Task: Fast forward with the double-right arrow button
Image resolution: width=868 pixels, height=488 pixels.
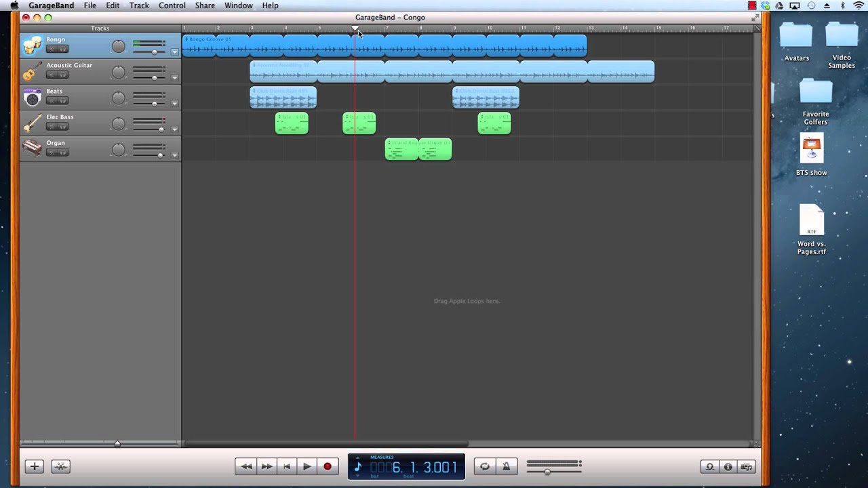Action: tap(267, 466)
